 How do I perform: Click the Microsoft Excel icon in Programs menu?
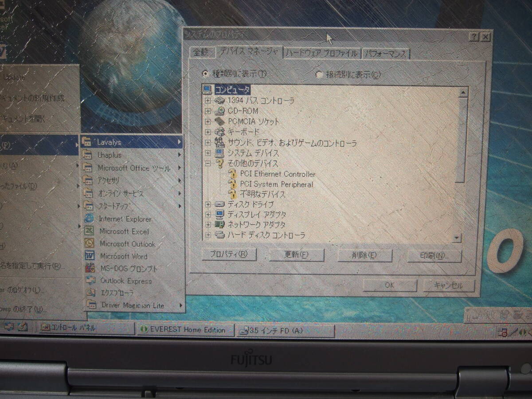pyautogui.click(x=90, y=231)
